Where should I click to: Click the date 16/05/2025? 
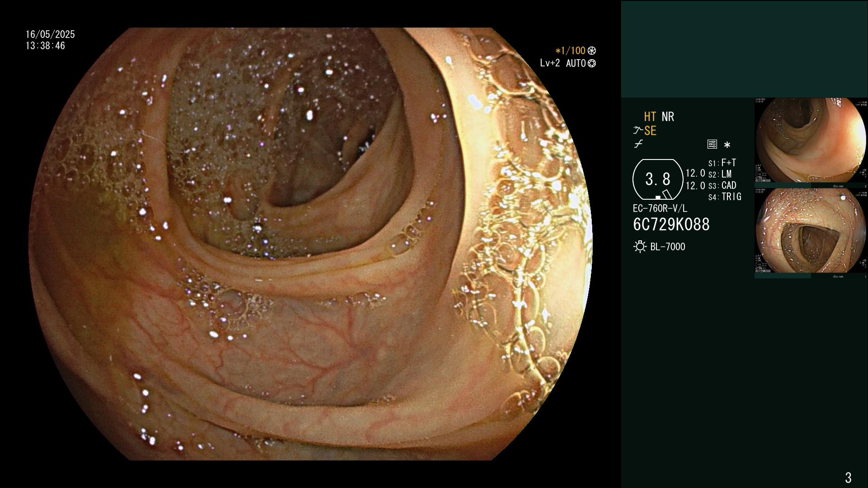(50, 34)
